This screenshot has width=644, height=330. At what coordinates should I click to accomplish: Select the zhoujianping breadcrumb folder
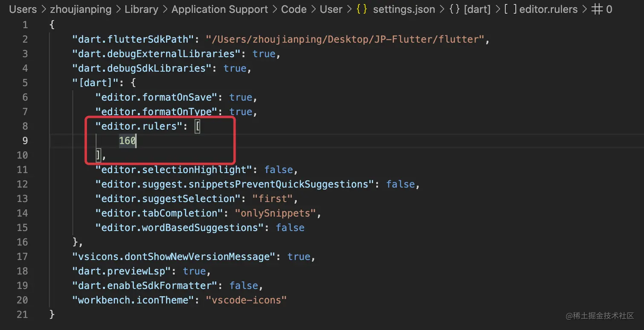tap(81, 9)
